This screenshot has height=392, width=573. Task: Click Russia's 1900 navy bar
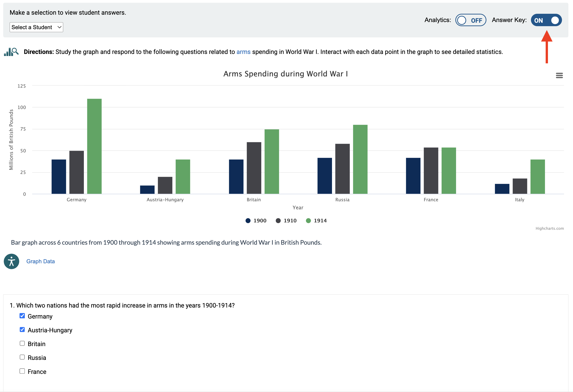325,176
